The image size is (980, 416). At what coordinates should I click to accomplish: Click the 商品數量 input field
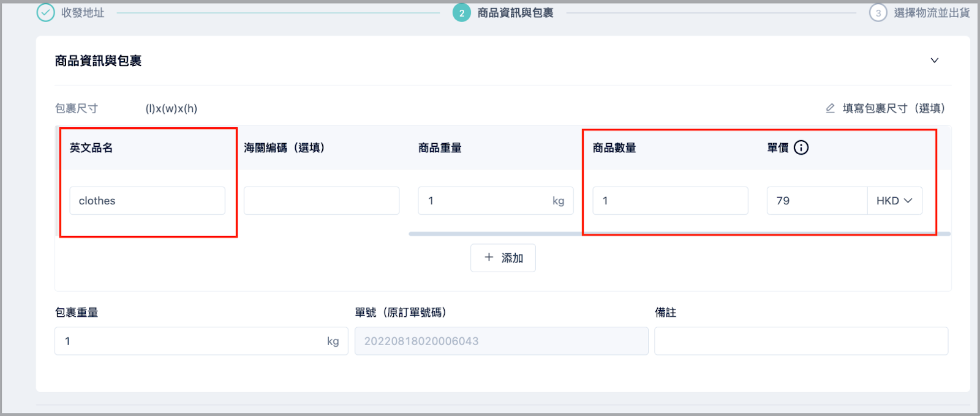coord(670,201)
